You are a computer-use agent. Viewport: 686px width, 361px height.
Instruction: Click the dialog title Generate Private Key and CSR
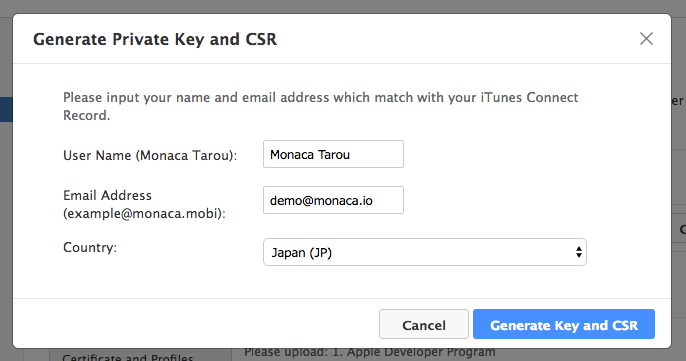click(x=155, y=39)
